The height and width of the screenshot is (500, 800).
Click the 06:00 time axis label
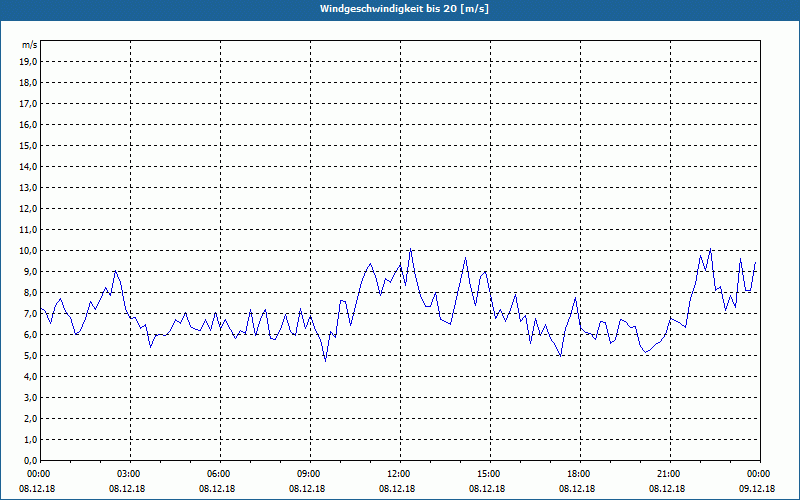[217, 474]
